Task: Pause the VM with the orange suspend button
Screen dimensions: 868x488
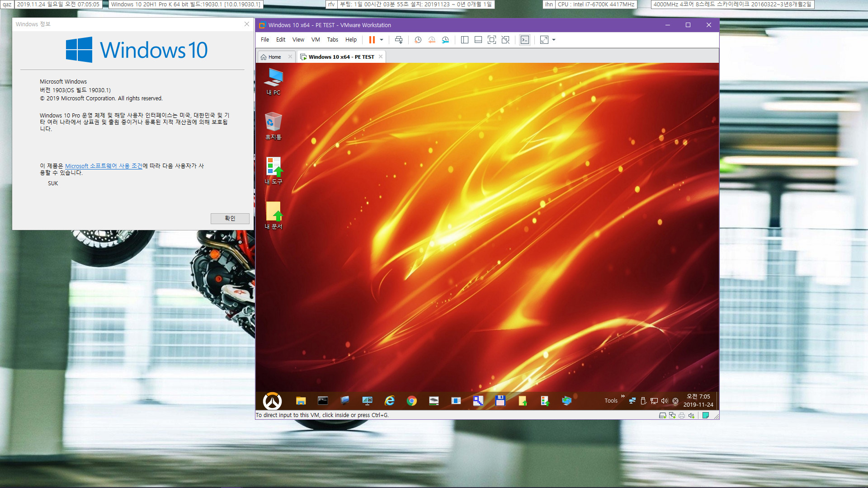Action: tap(372, 40)
